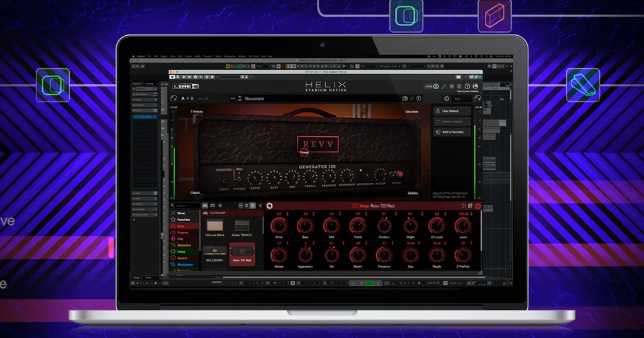The image size is (644, 338).
Task: Select the Reverb category
Action: coord(184,258)
